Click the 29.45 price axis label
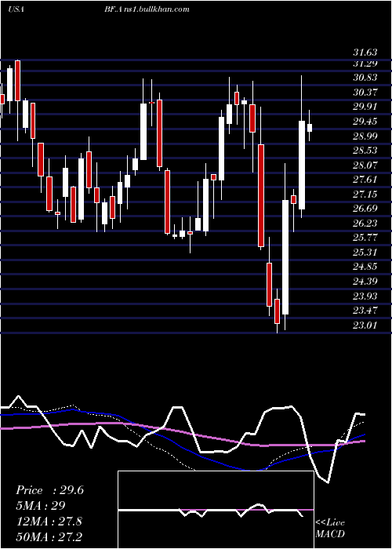Screen dimensions: 392x549 365,122
